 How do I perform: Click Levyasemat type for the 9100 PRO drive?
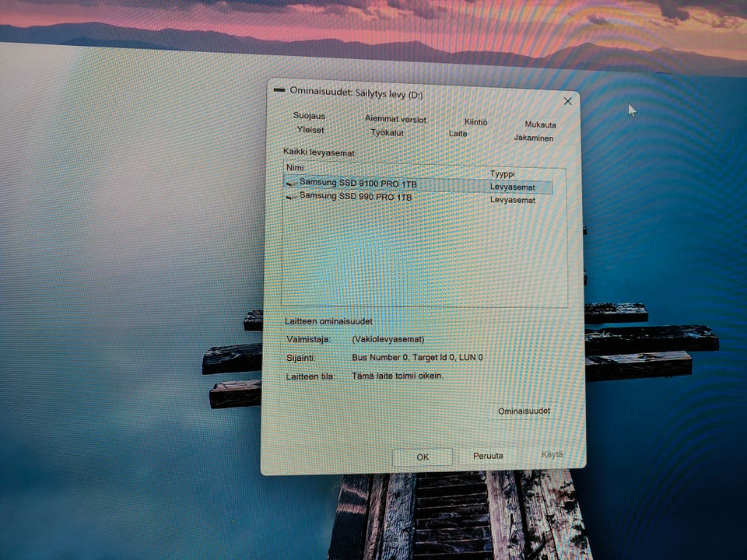(x=512, y=187)
